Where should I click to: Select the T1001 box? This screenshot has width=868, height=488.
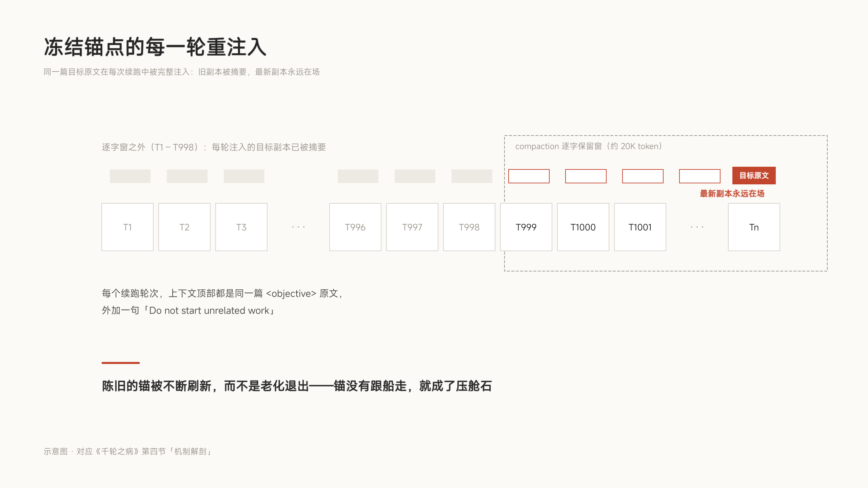(640, 227)
